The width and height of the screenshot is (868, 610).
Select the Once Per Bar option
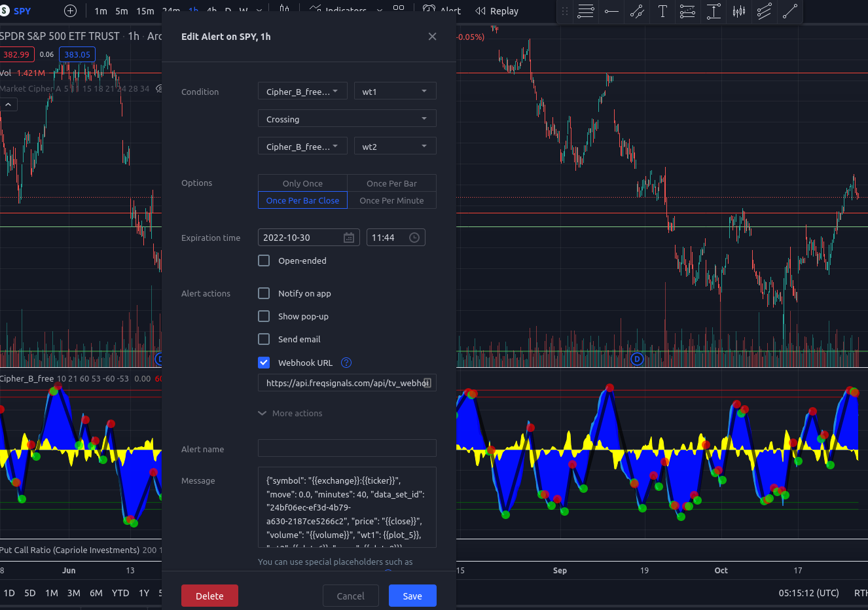tap(391, 183)
